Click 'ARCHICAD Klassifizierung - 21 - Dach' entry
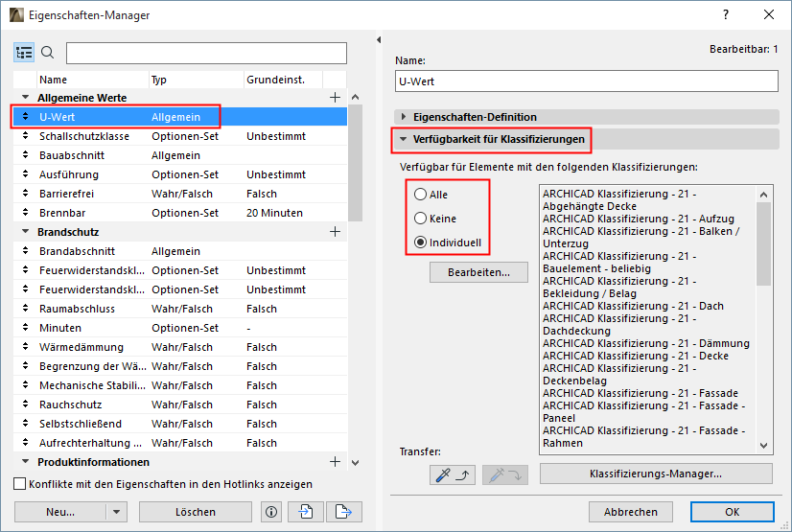This screenshot has height=532, width=792. pos(633,306)
